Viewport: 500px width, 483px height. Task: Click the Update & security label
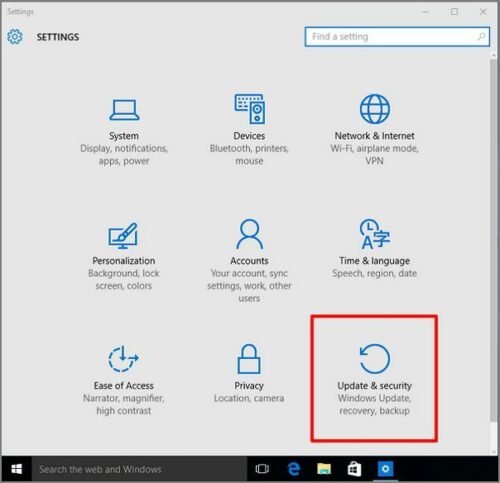click(x=374, y=386)
